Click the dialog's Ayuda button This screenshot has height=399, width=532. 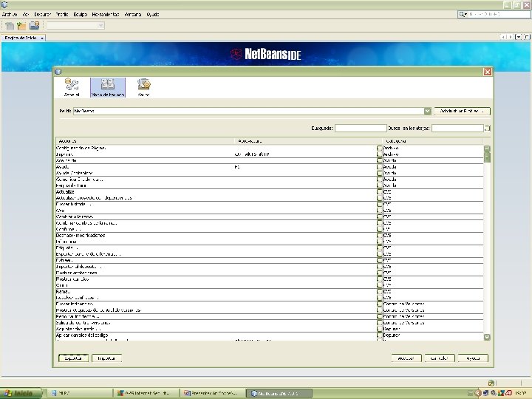tap(473, 358)
